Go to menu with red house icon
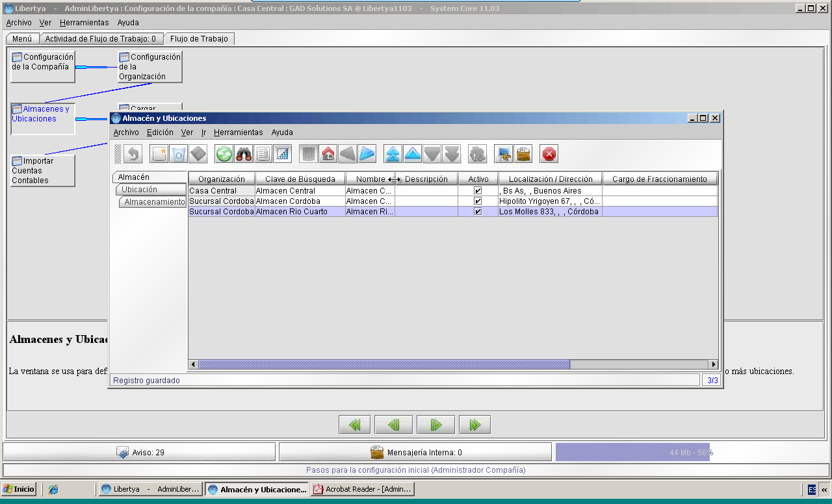Image resolution: width=832 pixels, height=504 pixels. pyautogui.click(x=328, y=154)
